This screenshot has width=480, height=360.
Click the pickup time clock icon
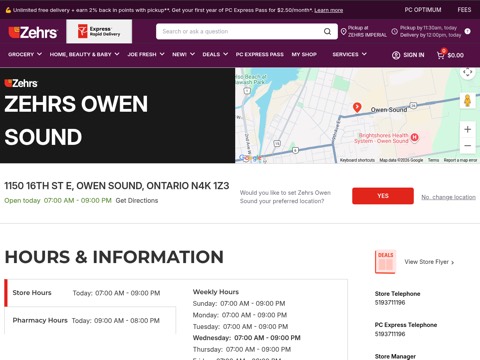click(394, 32)
